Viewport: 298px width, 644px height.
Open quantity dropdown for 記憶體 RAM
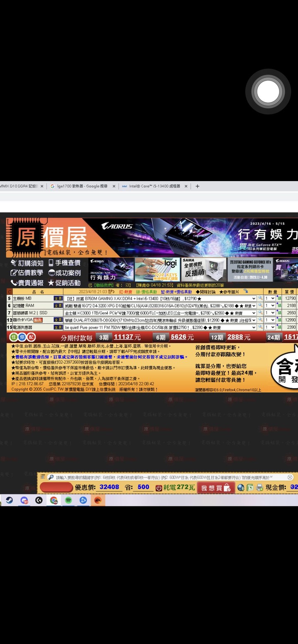[270, 306]
